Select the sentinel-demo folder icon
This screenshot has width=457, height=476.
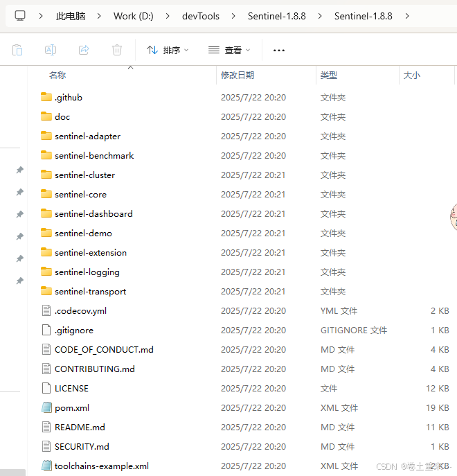(46, 233)
